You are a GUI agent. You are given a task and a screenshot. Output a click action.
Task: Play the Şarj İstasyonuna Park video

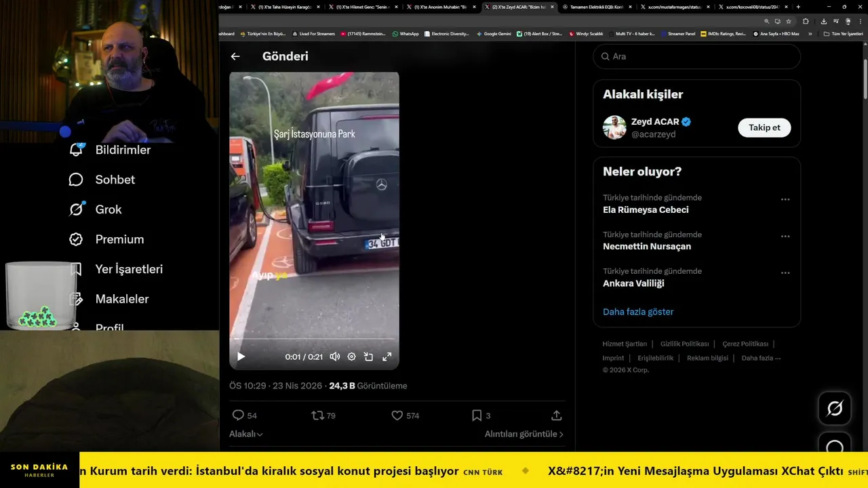(241, 357)
